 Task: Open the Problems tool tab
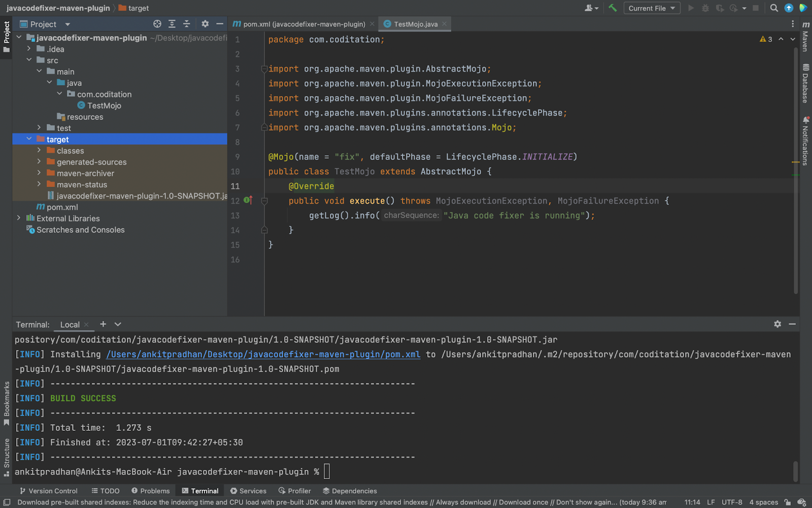tap(150, 491)
